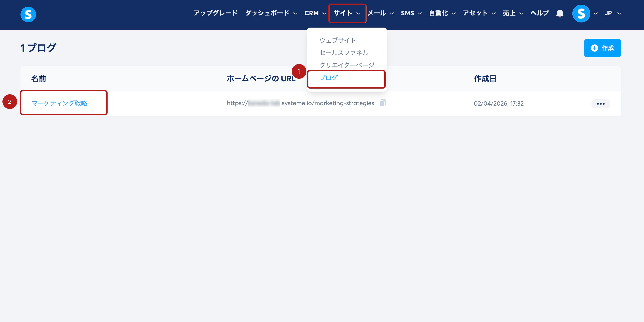This screenshot has height=322, width=644.
Task: Change language via JP dropdown
Action: point(613,13)
